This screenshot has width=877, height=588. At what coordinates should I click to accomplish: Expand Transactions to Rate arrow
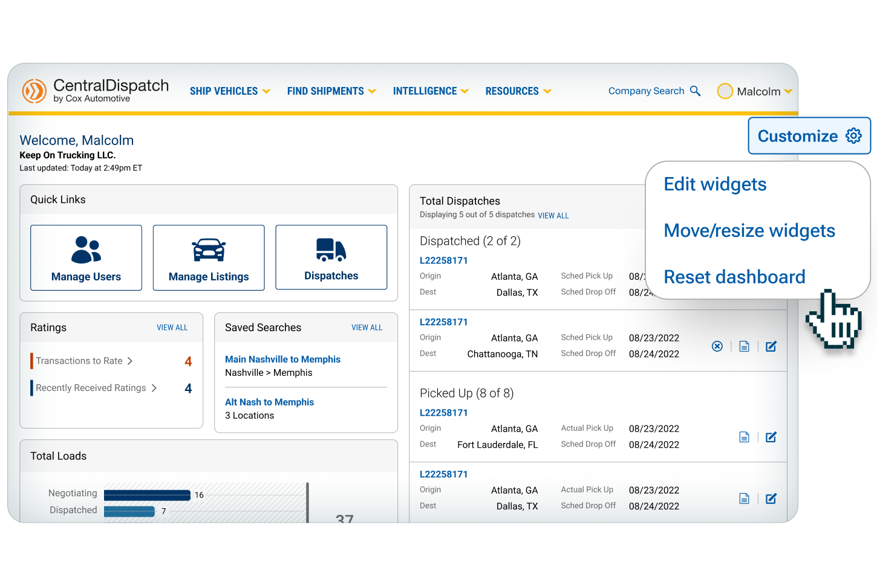click(130, 361)
